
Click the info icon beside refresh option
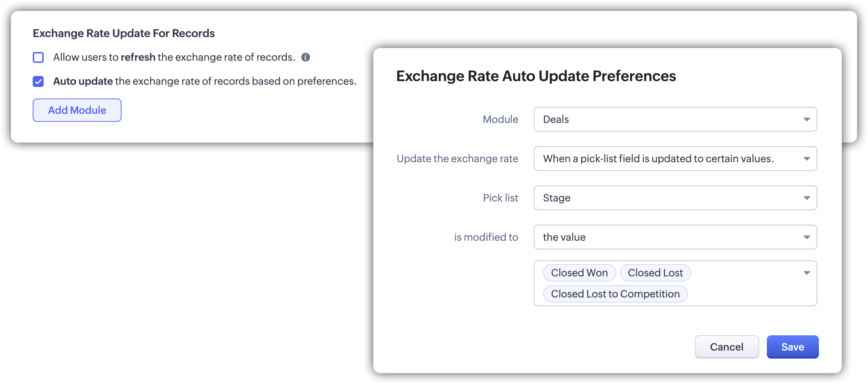pos(306,57)
